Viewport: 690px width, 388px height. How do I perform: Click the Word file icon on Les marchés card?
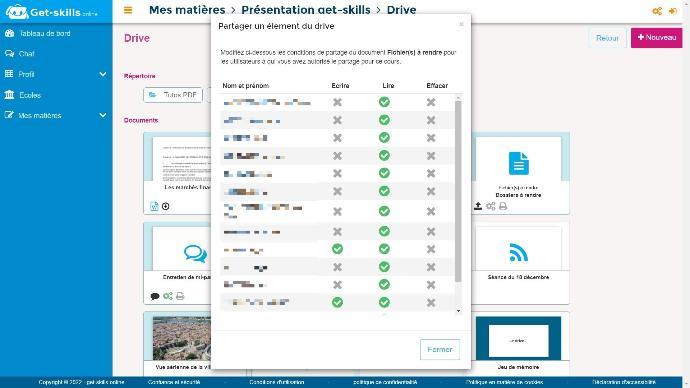[x=154, y=206]
